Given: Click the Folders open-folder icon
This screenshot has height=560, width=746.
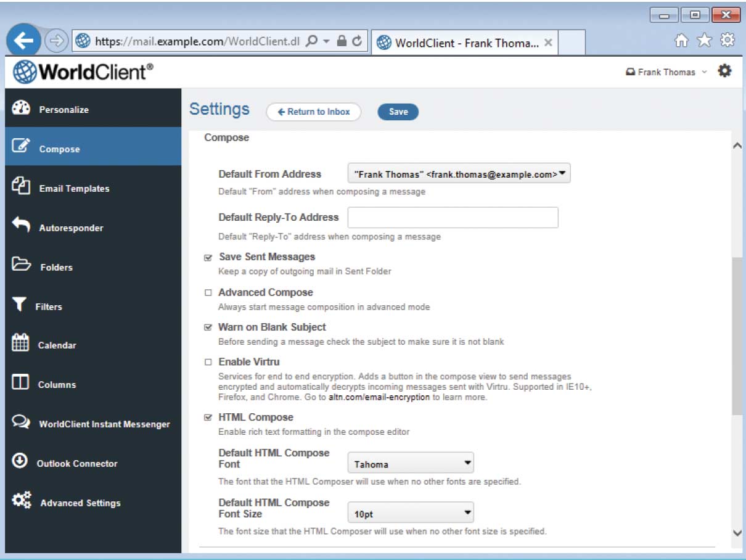Looking at the screenshot, I should point(22,265).
